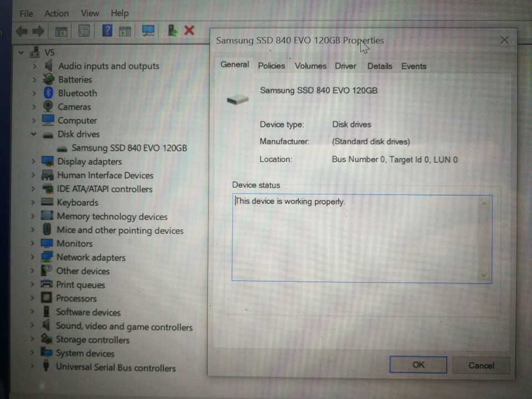Select the General tab
The image size is (532, 399).
(234, 64)
